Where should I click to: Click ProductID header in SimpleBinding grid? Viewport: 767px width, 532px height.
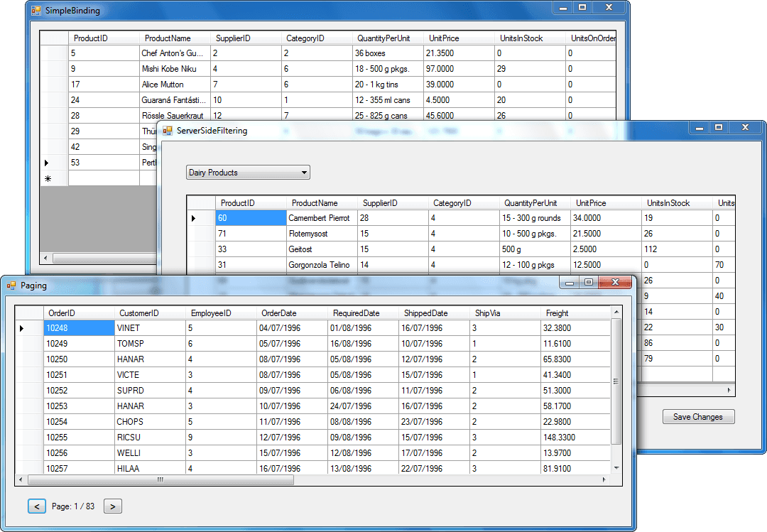[x=104, y=38]
